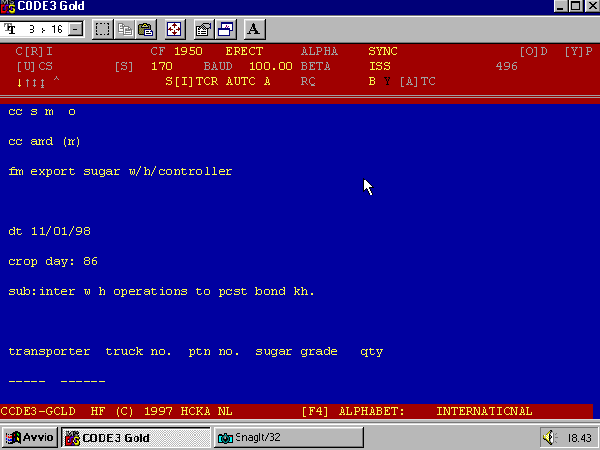Screen dimensions: 600x450
Task: Click the Mark selection toolbar icon
Action: pos(102,29)
